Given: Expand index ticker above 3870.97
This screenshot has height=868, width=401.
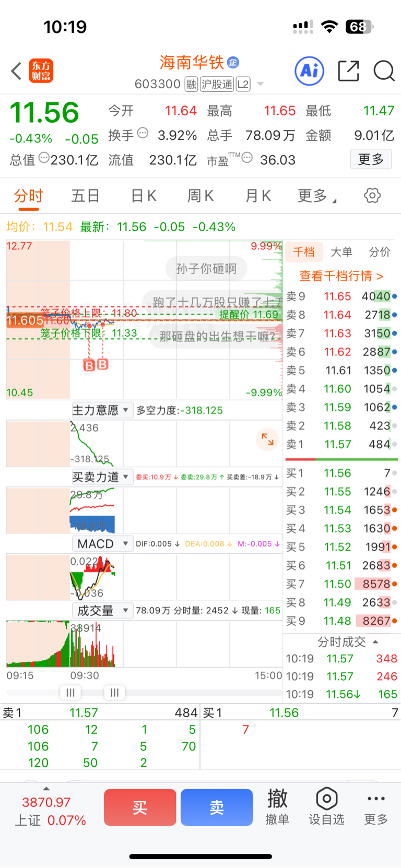Looking at the screenshot, I should [x=46, y=789].
